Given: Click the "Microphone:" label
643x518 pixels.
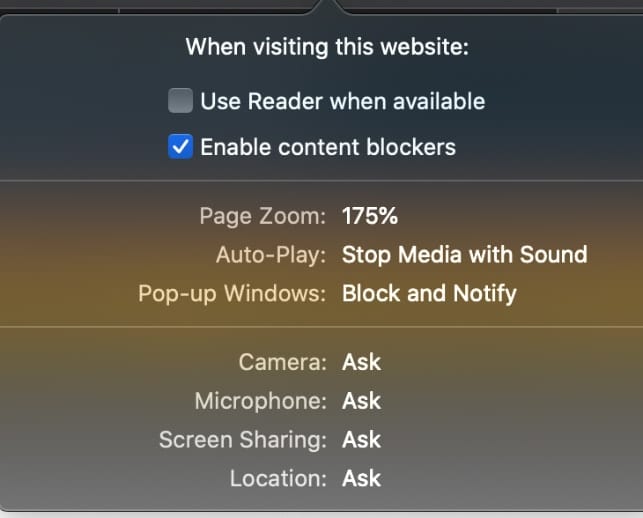Looking at the screenshot, I should pyautogui.click(x=260, y=401).
